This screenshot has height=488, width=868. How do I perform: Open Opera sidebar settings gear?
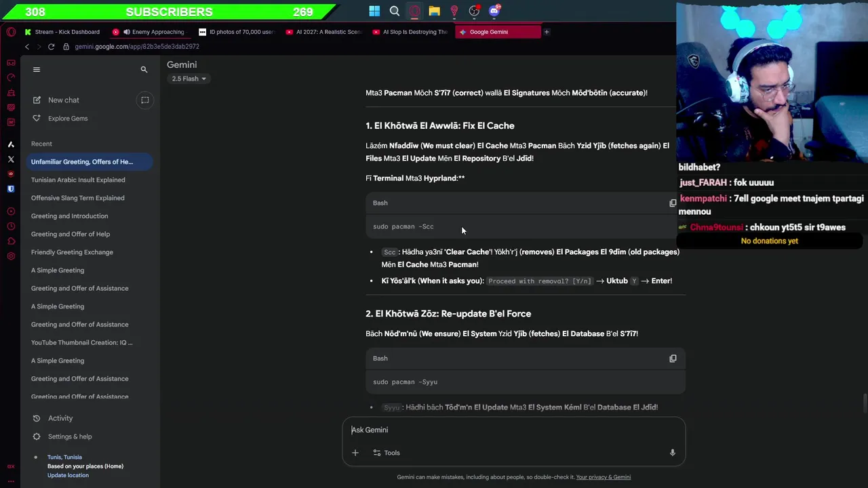pos(11,256)
